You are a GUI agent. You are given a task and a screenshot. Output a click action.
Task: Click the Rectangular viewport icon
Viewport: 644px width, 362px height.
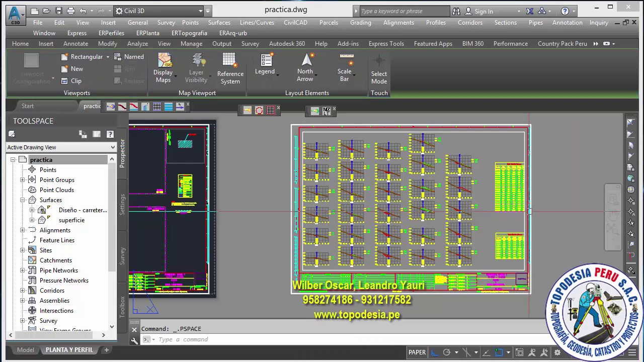click(64, 57)
